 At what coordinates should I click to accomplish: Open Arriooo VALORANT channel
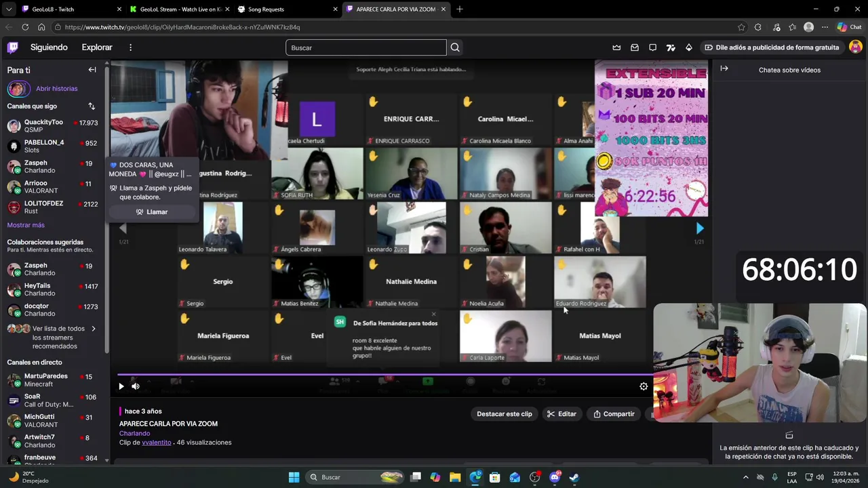pyautogui.click(x=53, y=187)
